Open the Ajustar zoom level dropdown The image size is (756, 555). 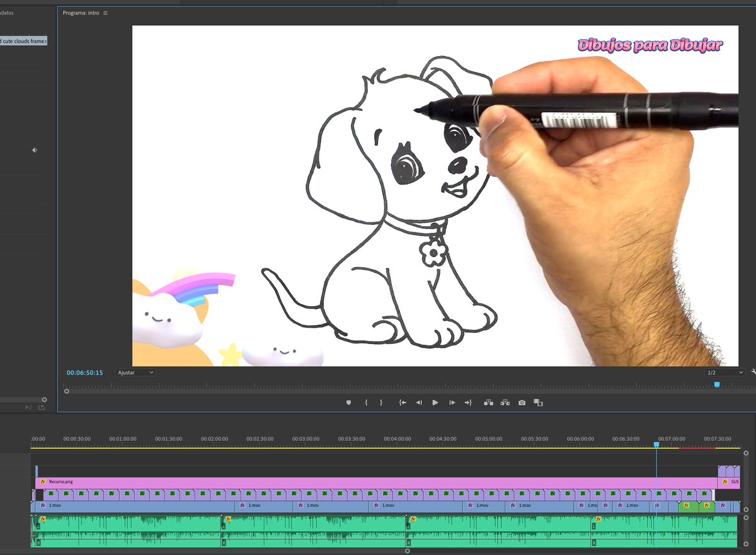(x=135, y=372)
